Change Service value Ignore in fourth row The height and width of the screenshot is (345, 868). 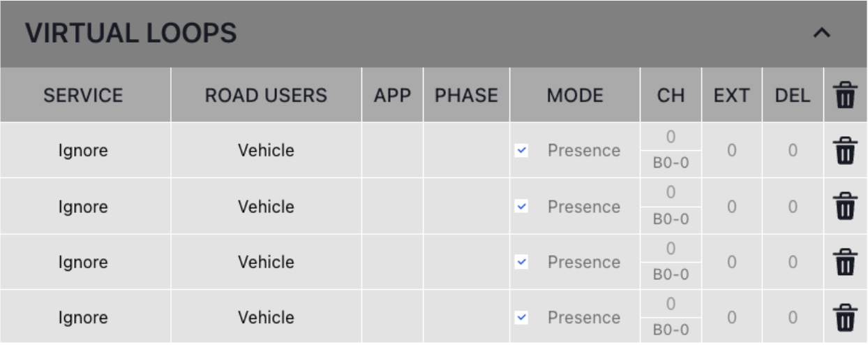coord(83,318)
